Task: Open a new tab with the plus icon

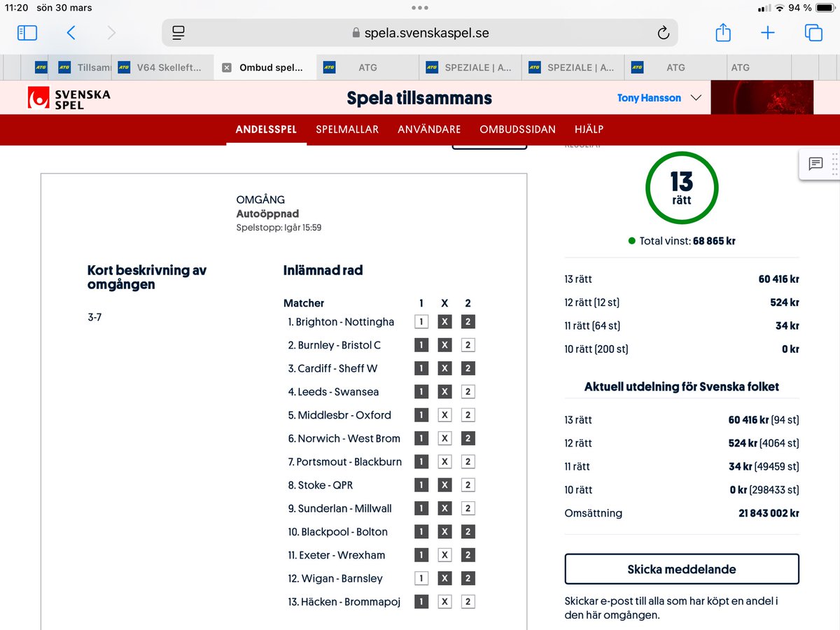Action: [x=768, y=33]
